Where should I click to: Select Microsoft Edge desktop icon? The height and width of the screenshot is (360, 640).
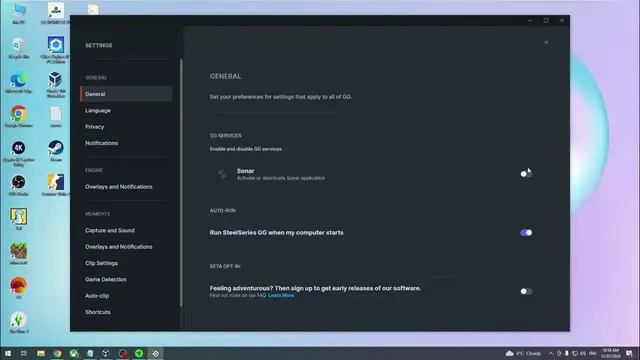(19, 83)
